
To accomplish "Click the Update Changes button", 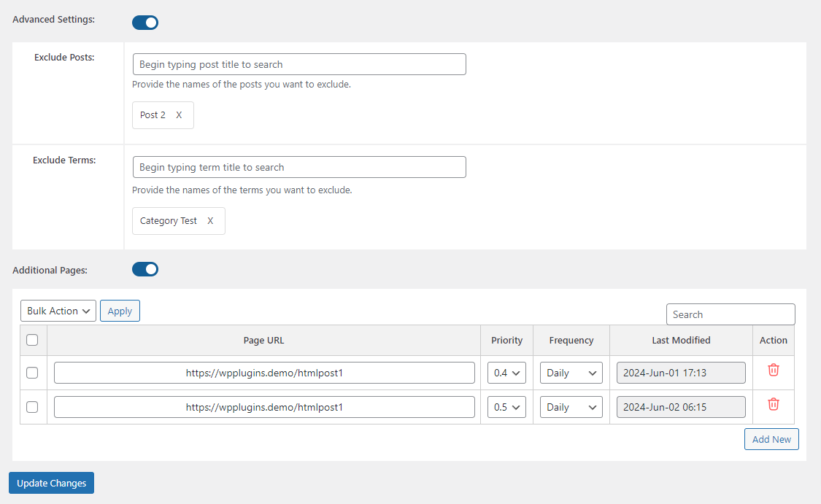I will pos(51,483).
